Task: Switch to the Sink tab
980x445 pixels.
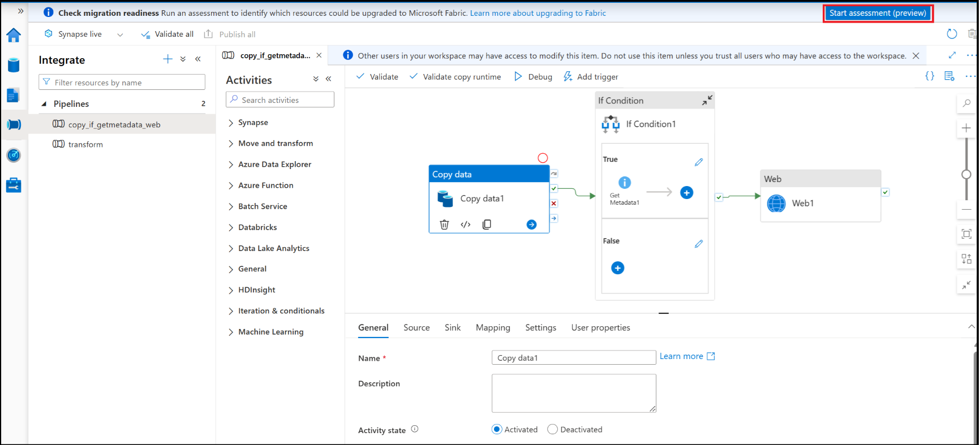Action: point(453,328)
